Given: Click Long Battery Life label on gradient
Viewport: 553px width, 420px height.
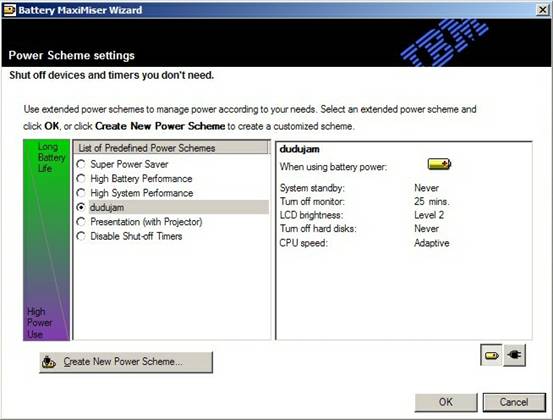Looking at the screenshot, I should point(51,157).
